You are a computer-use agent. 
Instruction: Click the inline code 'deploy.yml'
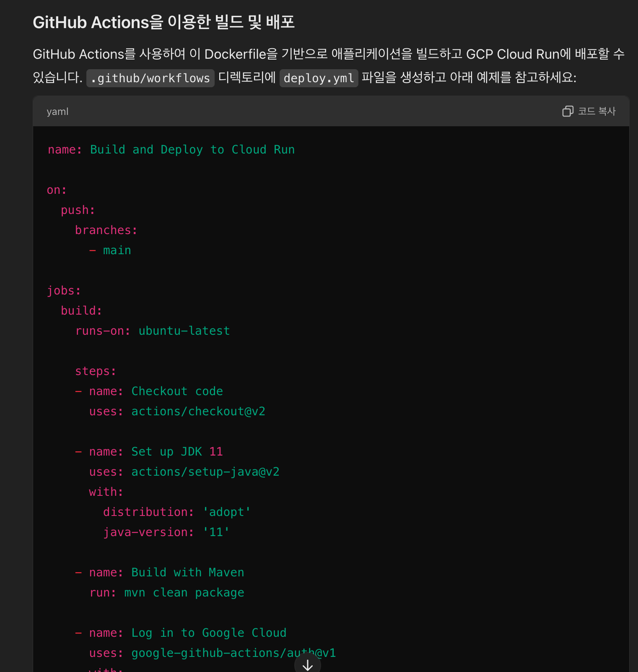point(319,78)
